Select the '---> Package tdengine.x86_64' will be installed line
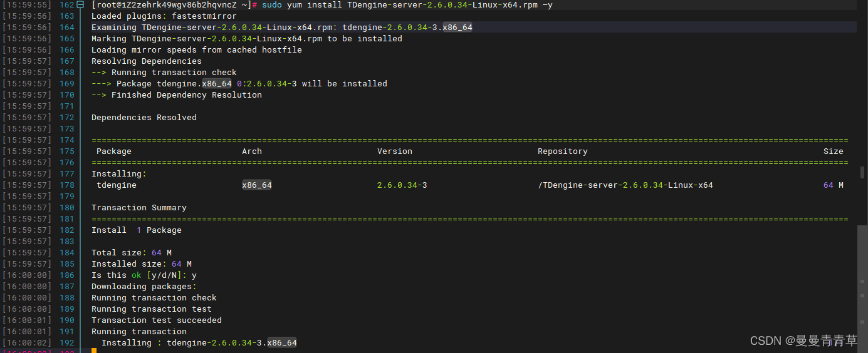 tap(239, 84)
